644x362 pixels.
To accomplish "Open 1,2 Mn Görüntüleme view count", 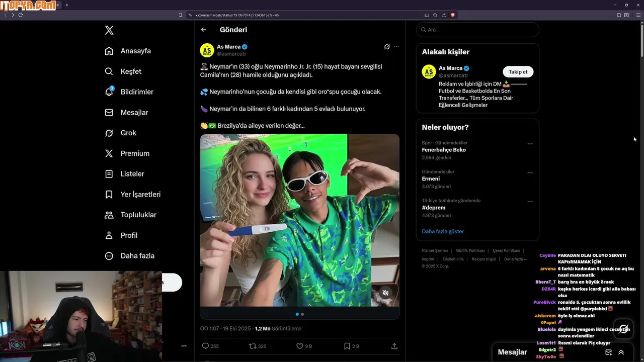I will click(x=278, y=328).
